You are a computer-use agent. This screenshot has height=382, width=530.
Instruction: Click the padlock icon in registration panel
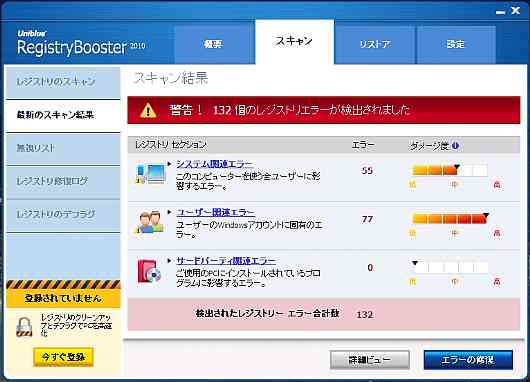point(24,327)
